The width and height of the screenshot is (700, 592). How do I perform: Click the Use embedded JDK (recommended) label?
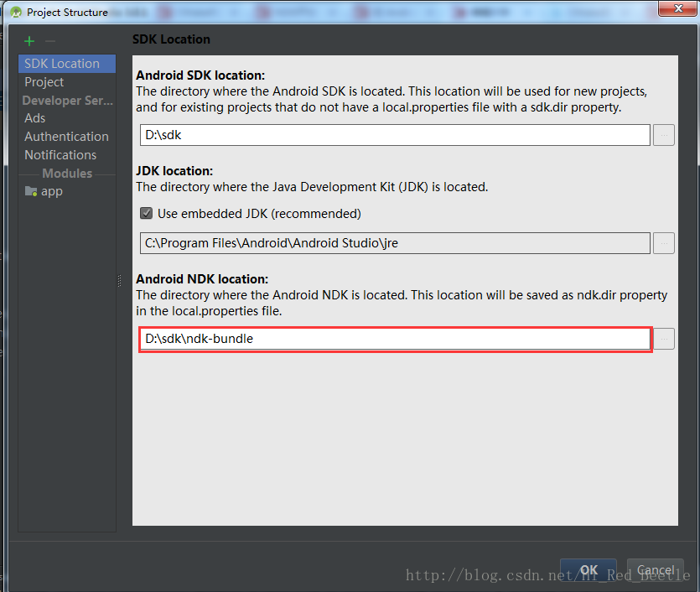tap(259, 214)
